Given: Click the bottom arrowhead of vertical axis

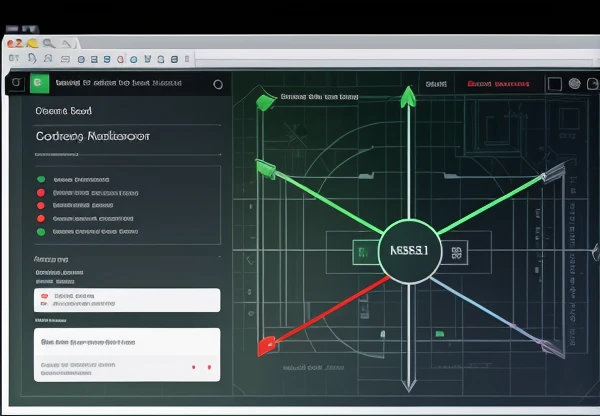Looking at the screenshot, I should coord(407,383).
